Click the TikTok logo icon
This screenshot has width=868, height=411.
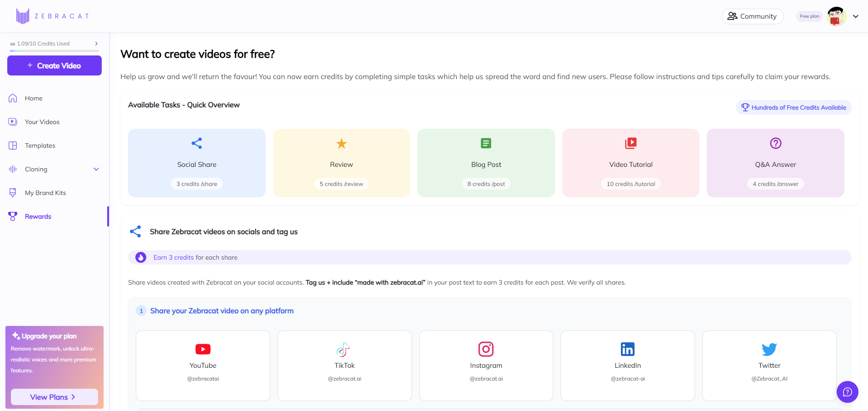pyautogui.click(x=343, y=349)
